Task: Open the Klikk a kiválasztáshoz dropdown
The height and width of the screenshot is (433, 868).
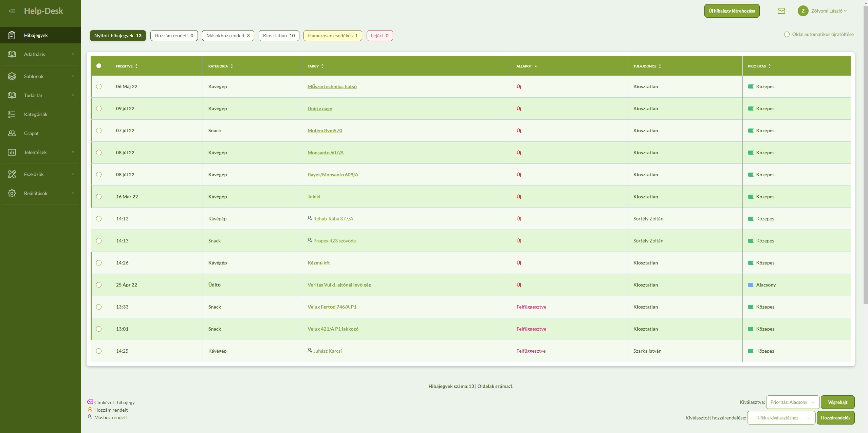Action: pyautogui.click(x=781, y=418)
